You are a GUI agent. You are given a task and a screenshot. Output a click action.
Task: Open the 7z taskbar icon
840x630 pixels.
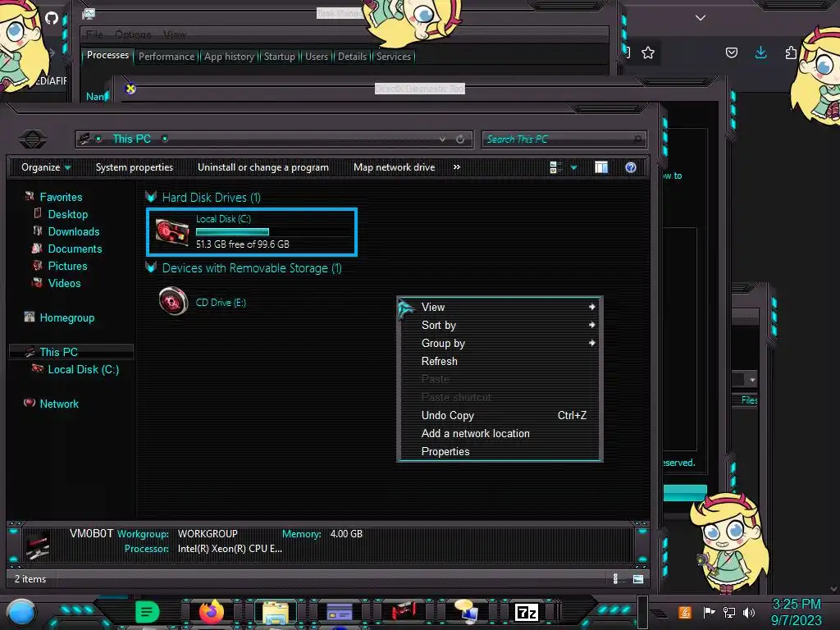526,612
